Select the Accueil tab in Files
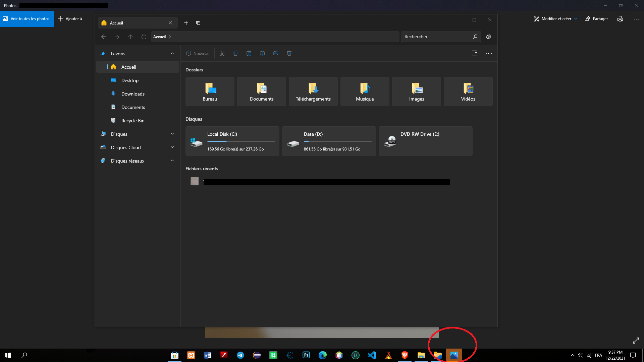Screen dimensions: 644x362 click(x=138, y=23)
